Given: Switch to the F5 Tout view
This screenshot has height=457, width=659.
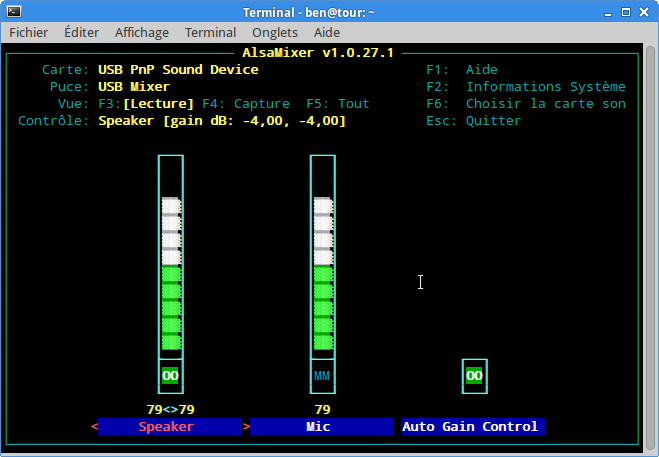Looking at the screenshot, I should pos(338,103).
